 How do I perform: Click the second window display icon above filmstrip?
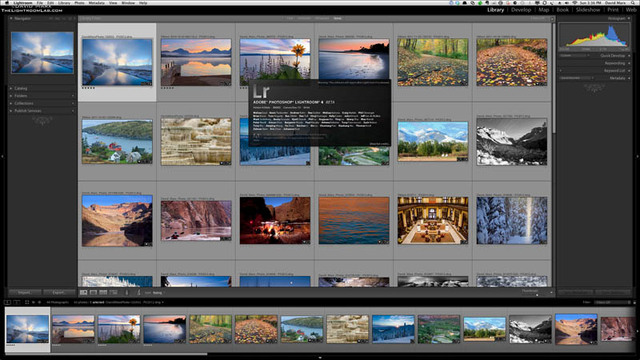click(17, 302)
